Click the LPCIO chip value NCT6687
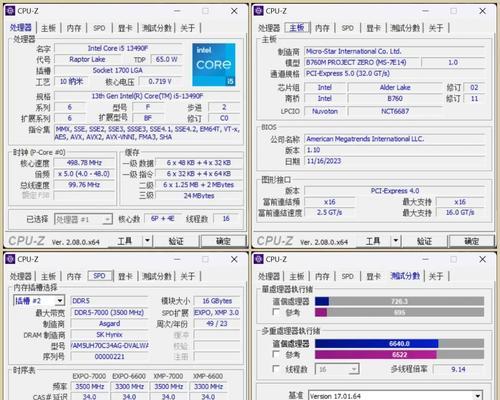Viewport: 500px width, 400px height. click(395, 111)
